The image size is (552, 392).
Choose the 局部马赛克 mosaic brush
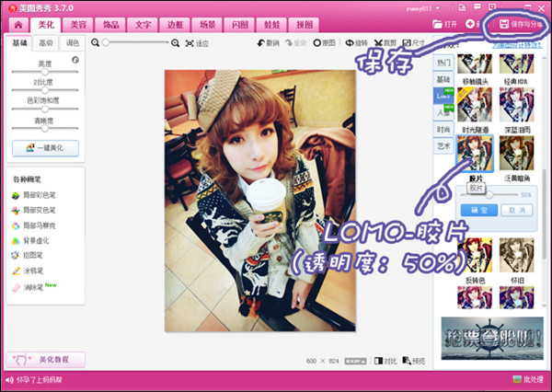pyautogui.click(x=34, y=225)
